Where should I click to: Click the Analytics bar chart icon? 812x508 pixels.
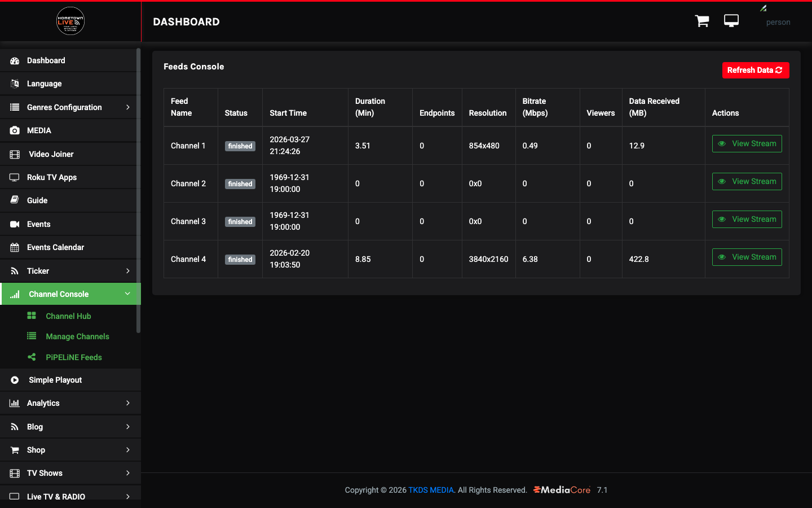[x=15, y=403]
